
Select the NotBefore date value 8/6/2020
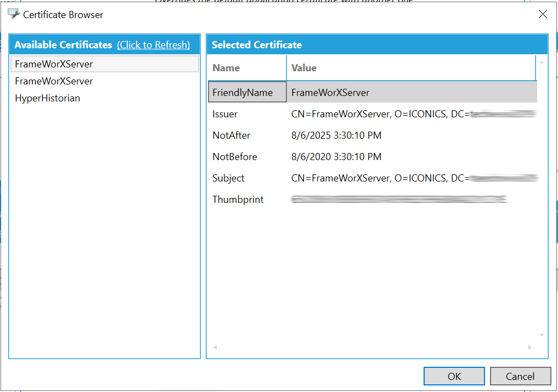[336, 157]
